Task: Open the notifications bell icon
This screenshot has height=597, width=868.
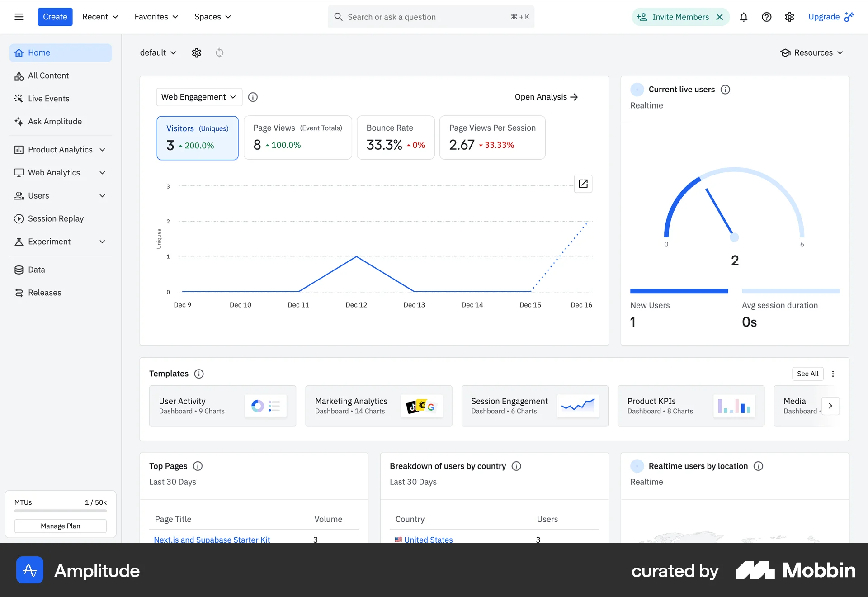Action: click(743, 17)
